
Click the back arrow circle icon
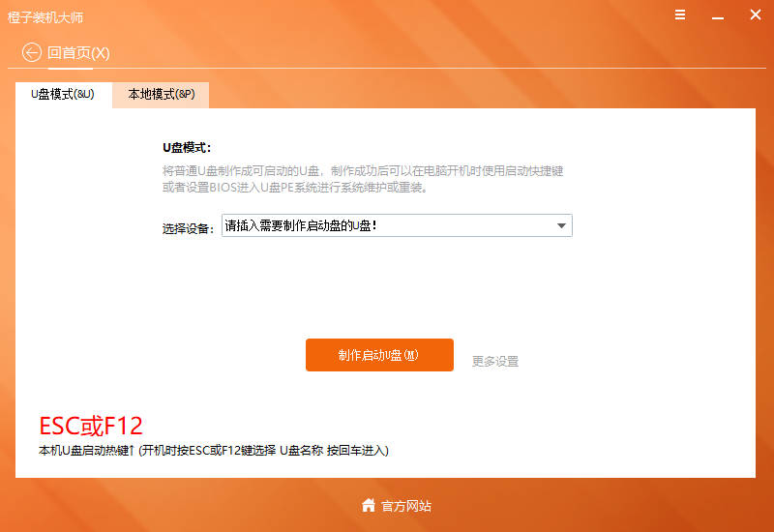point(32,52)
